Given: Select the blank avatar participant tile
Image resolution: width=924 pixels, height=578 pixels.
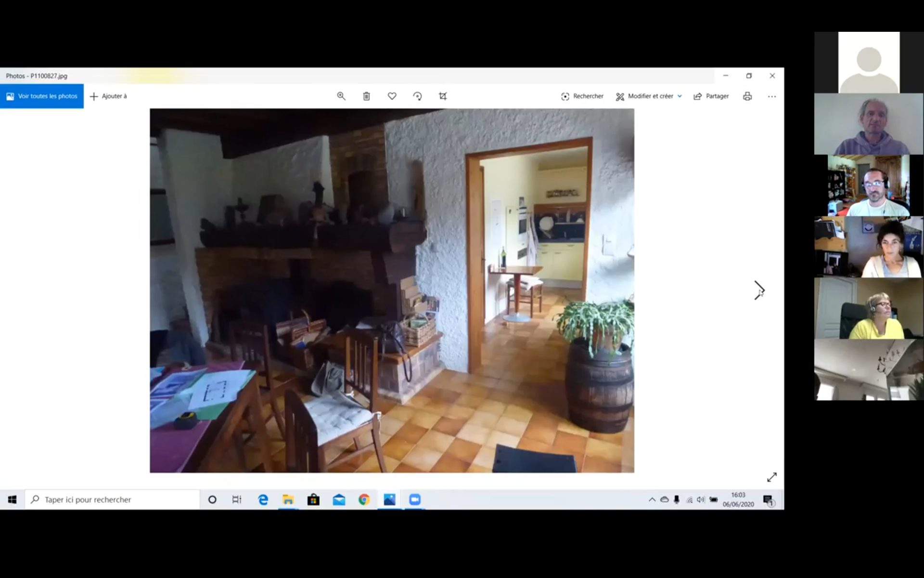Looking at the screenshot, I should (869, 62).
